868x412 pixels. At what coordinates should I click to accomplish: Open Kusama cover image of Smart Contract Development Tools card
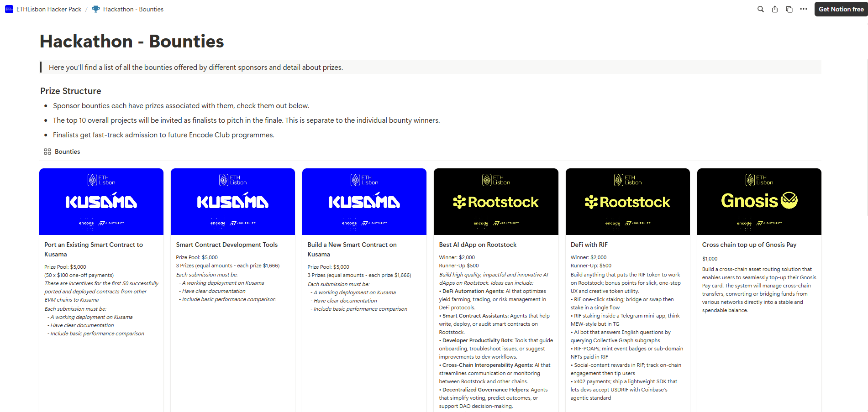tap(233, 202)
